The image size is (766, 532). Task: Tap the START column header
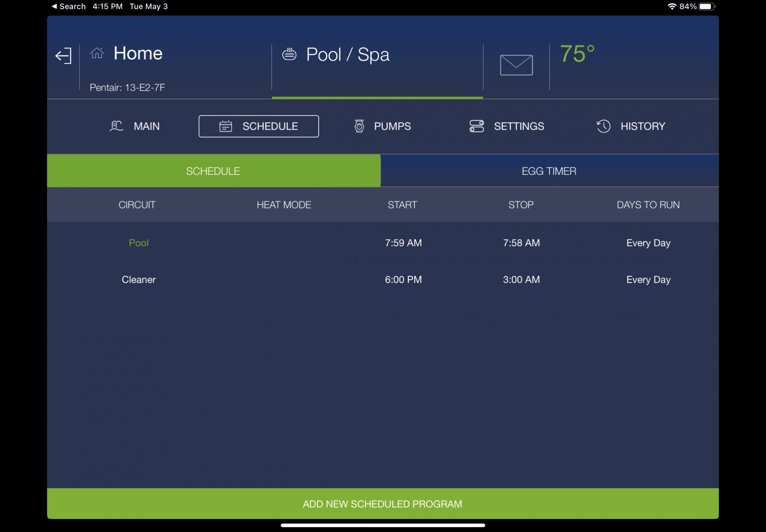click(x=402, y=205)
